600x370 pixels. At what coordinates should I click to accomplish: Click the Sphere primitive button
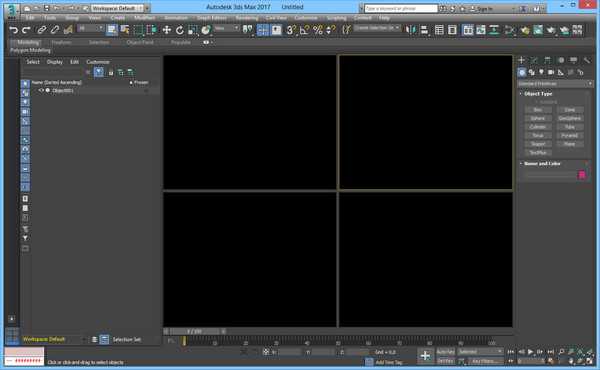pos(538,118)
